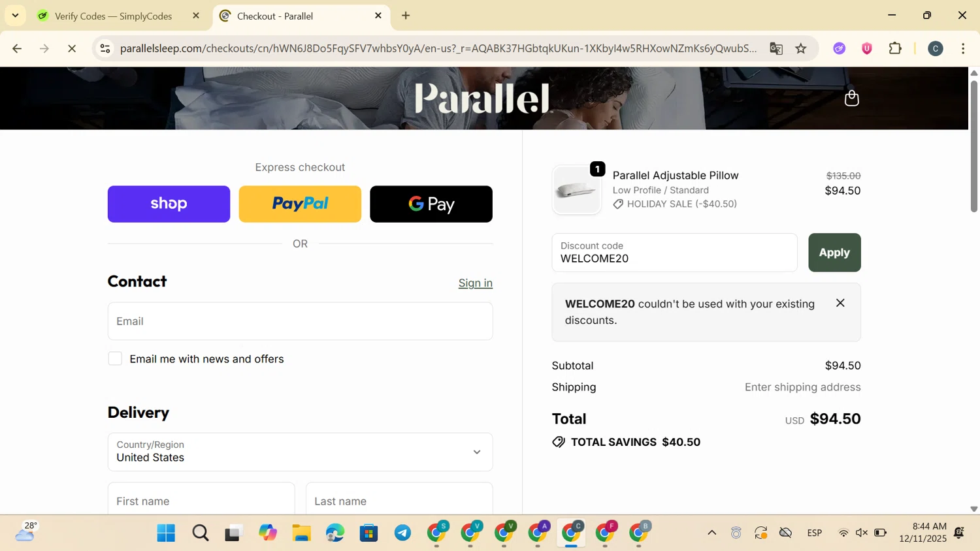Close the Checkout - Parallel tab
The image size is (980, 551).
point(378,16)
